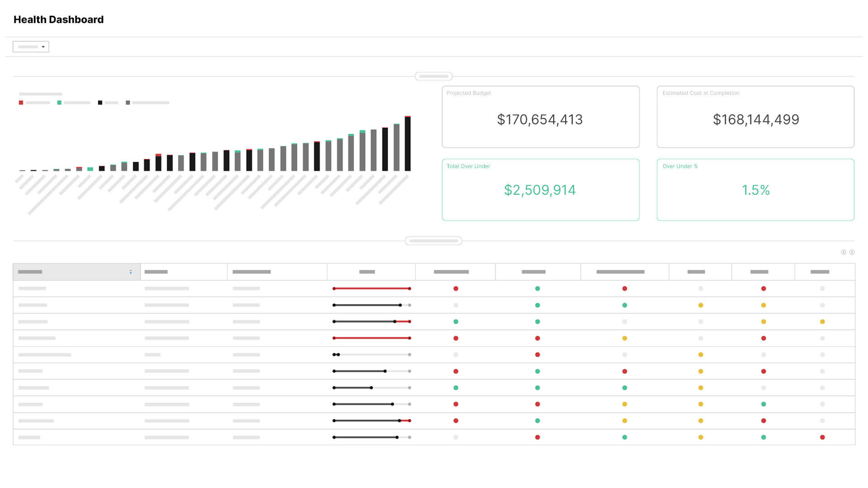
Task: Toggle the green indicator in the last row's second-to-last column
Action: click(764, 437)
